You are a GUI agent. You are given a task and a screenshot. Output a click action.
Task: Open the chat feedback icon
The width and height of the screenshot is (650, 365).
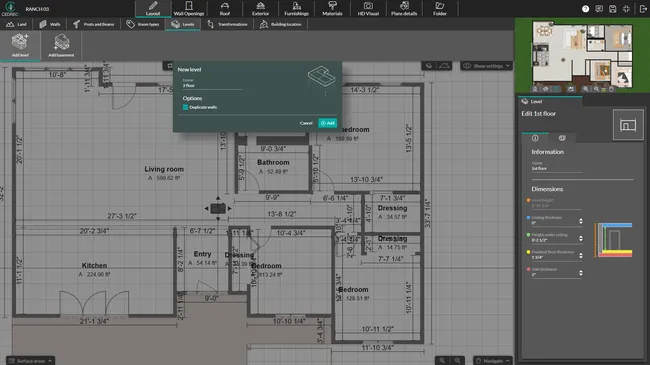point(599,9)
